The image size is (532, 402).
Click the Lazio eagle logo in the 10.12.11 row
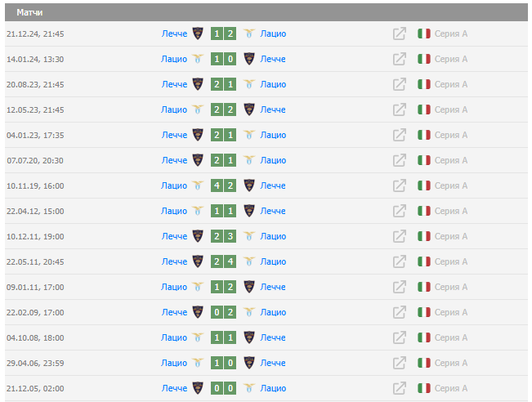point(249,236)
